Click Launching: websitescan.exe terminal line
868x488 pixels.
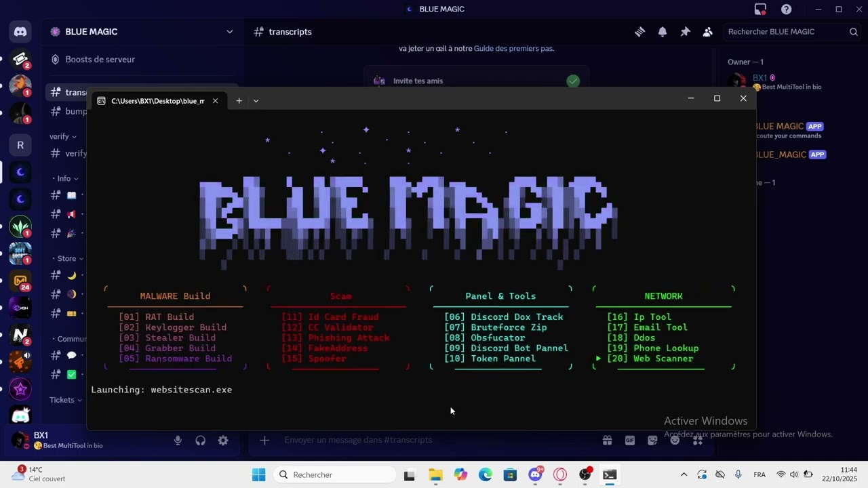coord(161,390)
